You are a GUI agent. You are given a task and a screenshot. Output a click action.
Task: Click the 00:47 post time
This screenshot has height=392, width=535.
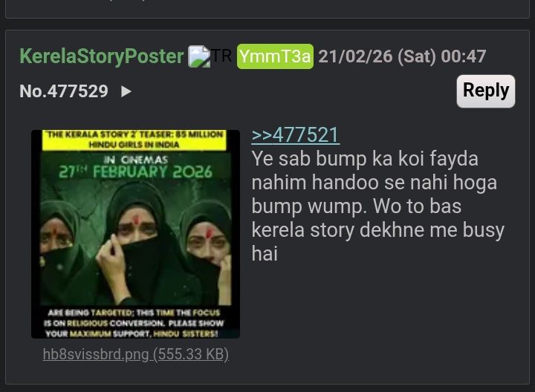(x=464, y=56)
